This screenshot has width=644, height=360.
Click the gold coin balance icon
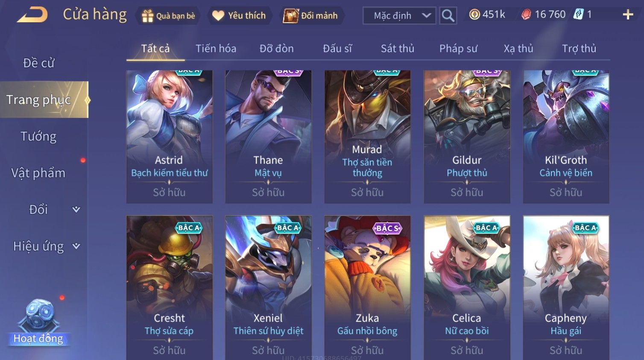pos(474,15)
